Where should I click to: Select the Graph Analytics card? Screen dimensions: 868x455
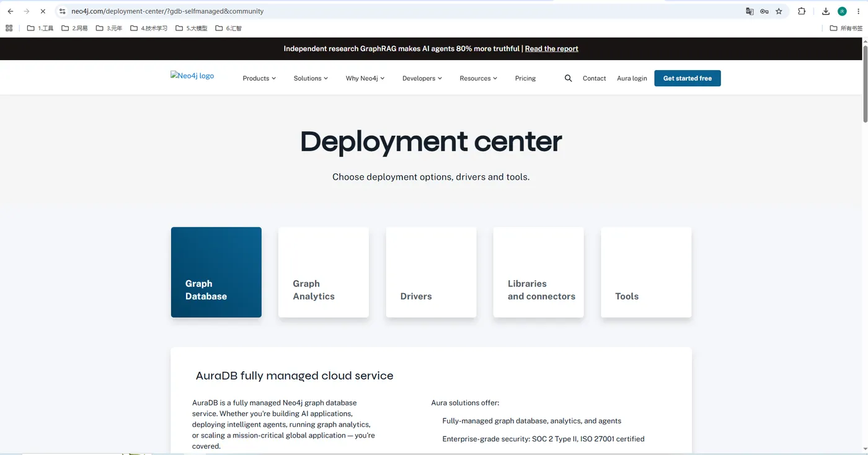[324, 272]
